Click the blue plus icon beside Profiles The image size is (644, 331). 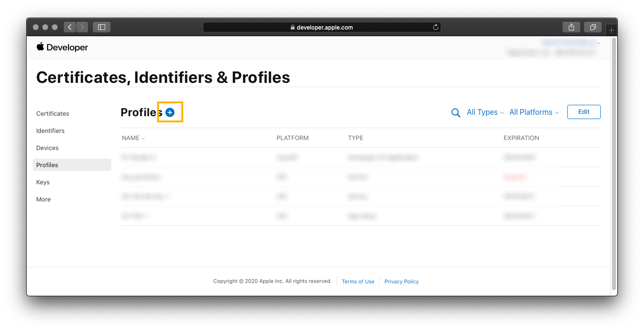[x=170, y=112]
